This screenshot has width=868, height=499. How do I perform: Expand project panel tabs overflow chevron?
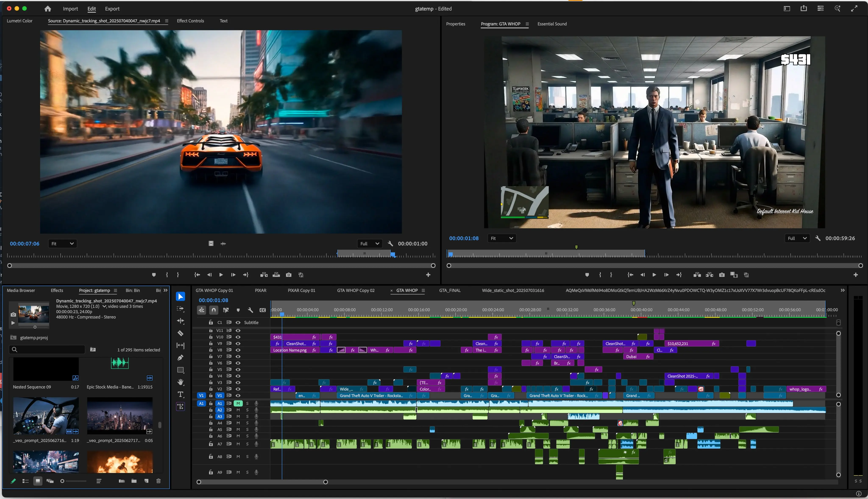pyautogui.click(x=166, y=290)
